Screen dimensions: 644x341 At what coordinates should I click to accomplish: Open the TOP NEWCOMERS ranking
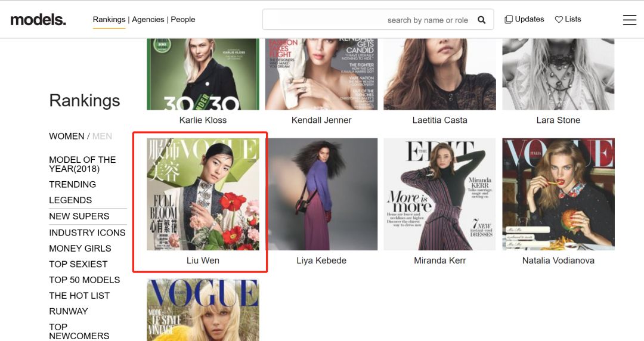click(x=79, y=331)
